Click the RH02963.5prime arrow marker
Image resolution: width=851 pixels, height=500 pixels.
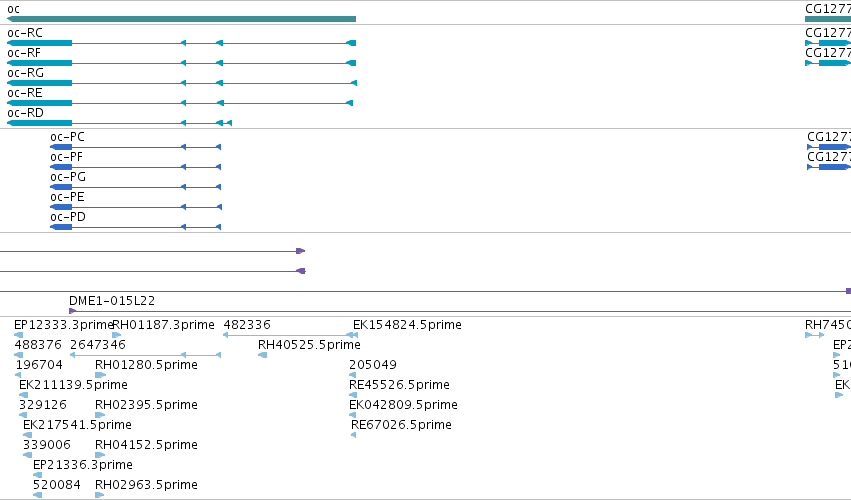(x=99, y=495)
